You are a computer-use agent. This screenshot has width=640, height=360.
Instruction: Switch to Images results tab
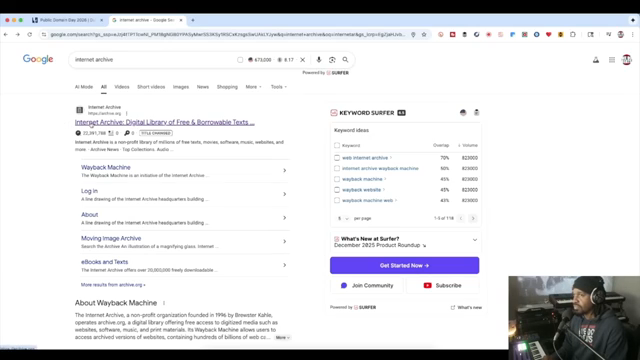coord(181,87)
